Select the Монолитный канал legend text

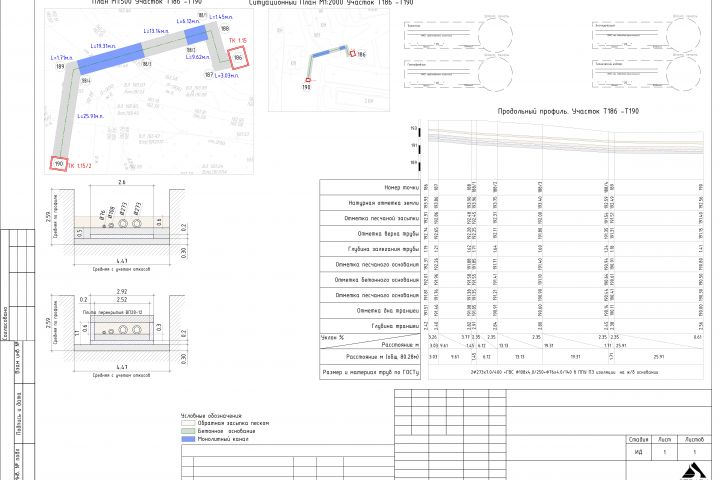pos(223,439)
